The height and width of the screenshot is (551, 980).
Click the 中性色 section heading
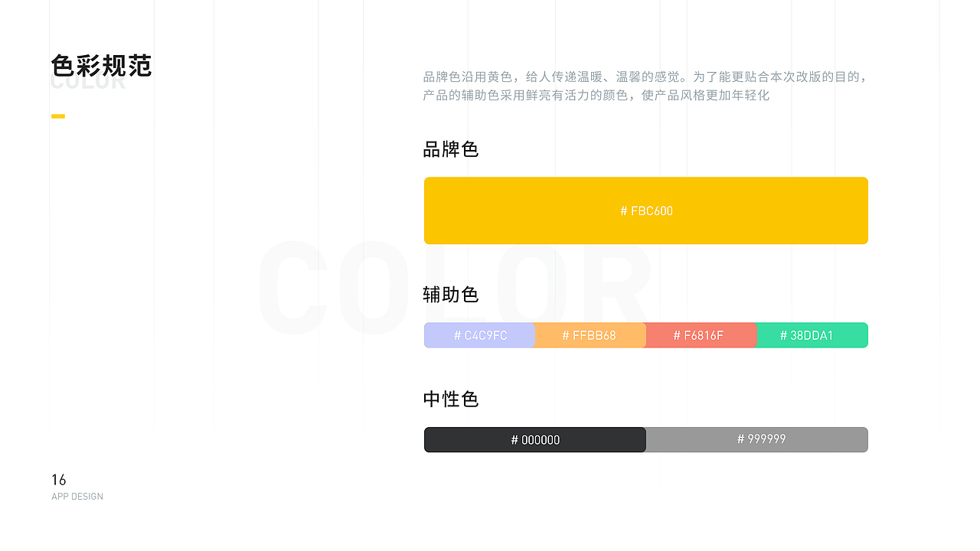click(451, 399)
